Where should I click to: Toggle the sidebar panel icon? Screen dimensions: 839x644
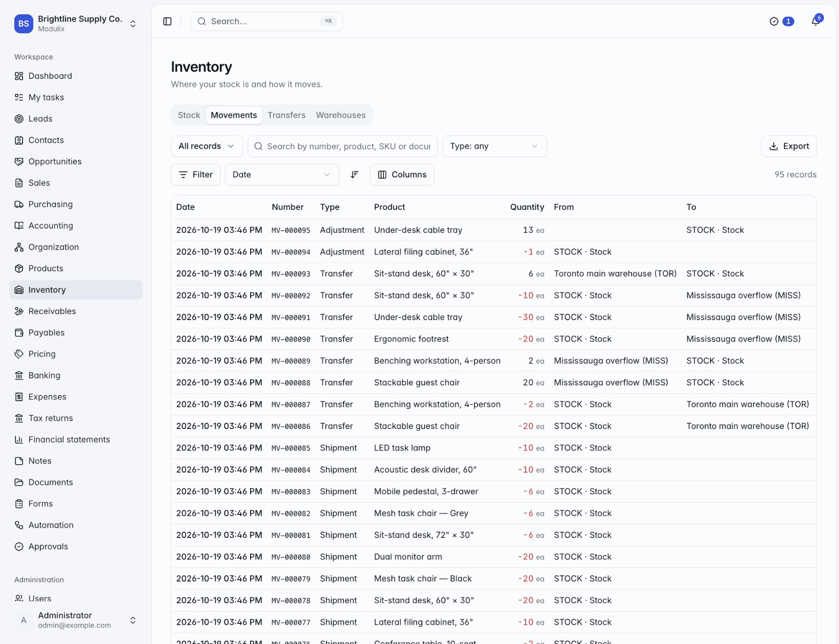click(168, 22)
